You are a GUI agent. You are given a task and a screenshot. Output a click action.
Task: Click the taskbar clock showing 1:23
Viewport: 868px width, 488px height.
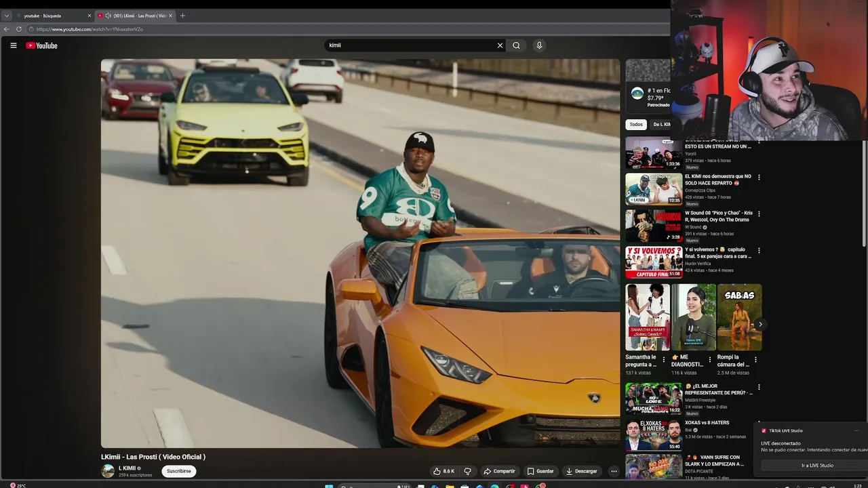858,485
